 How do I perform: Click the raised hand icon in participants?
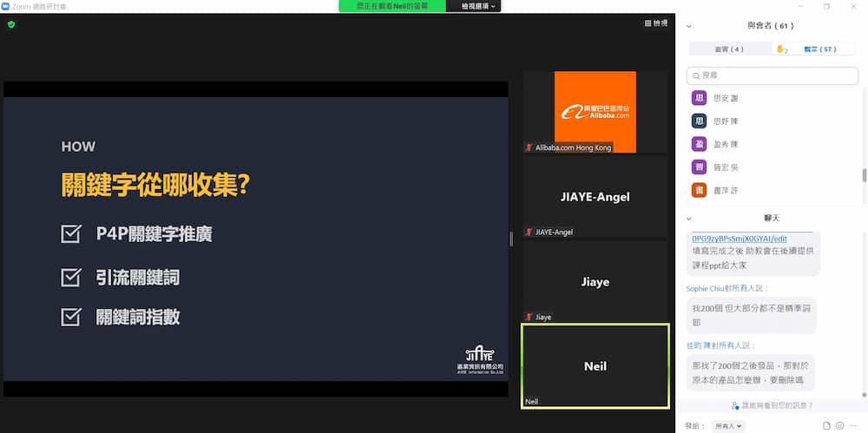tap(781, 49)
